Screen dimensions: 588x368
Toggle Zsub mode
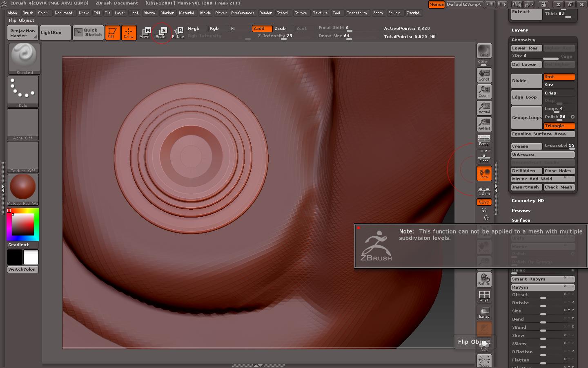283,29
